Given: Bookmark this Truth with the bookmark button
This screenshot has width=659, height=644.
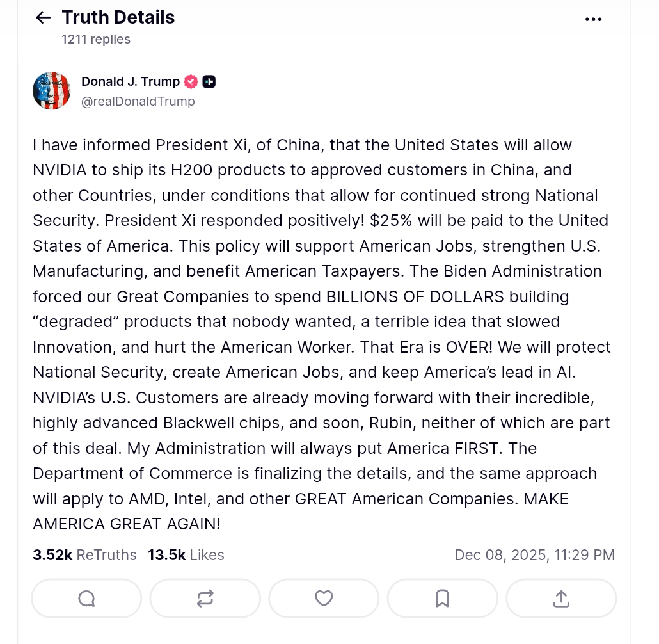Looking at the screenshot, I should click(442, 599).
